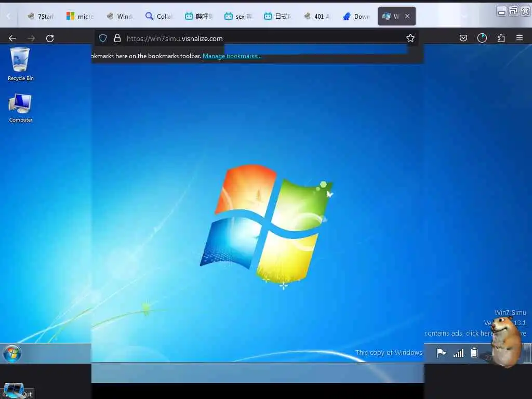Open tracking protection shield icon
The width and height of the screenshot is (532, 399).
tap(103, 38)
